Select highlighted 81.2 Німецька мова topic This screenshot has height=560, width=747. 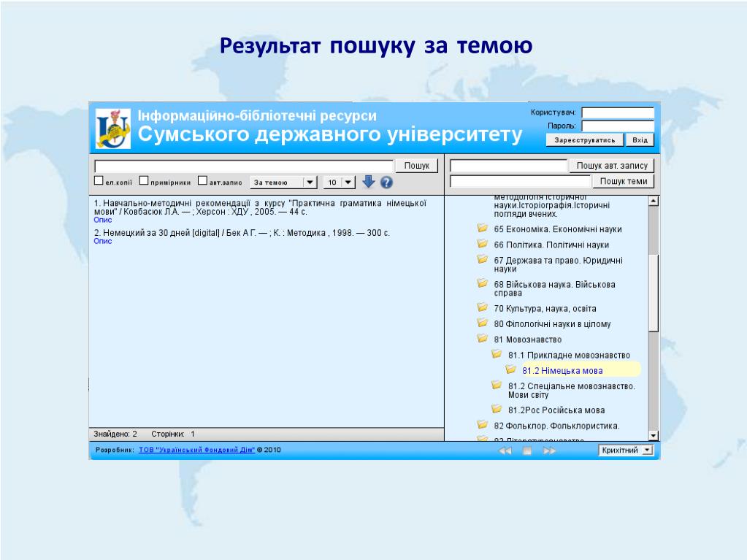(563, 371)
